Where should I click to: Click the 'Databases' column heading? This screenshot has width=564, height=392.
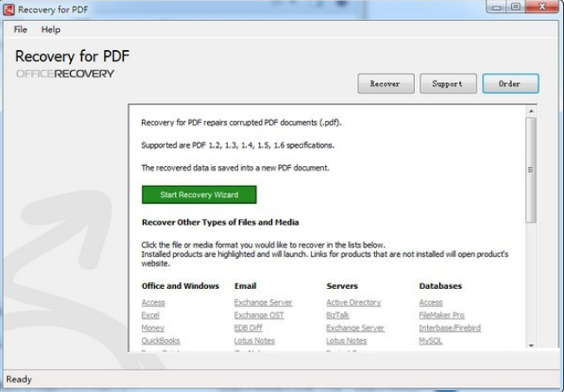click(x=440, y=286)
